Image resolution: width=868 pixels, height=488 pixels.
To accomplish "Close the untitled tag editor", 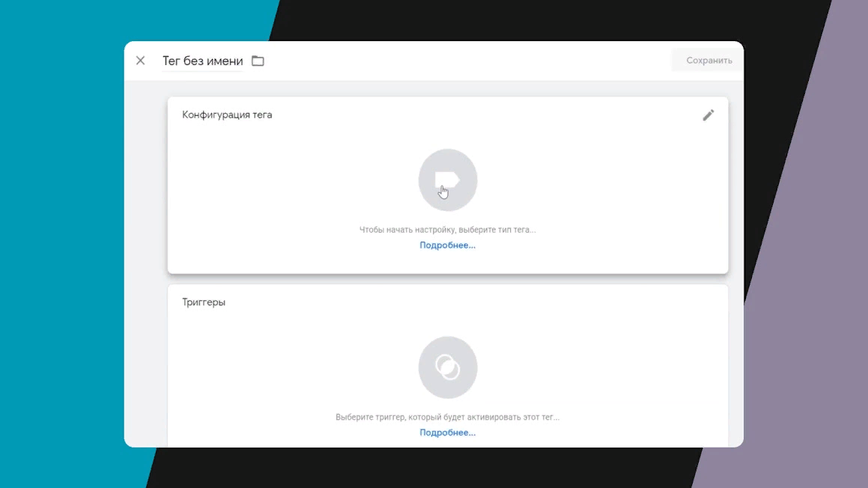I will pyautogui.click(x=141, y=61).
